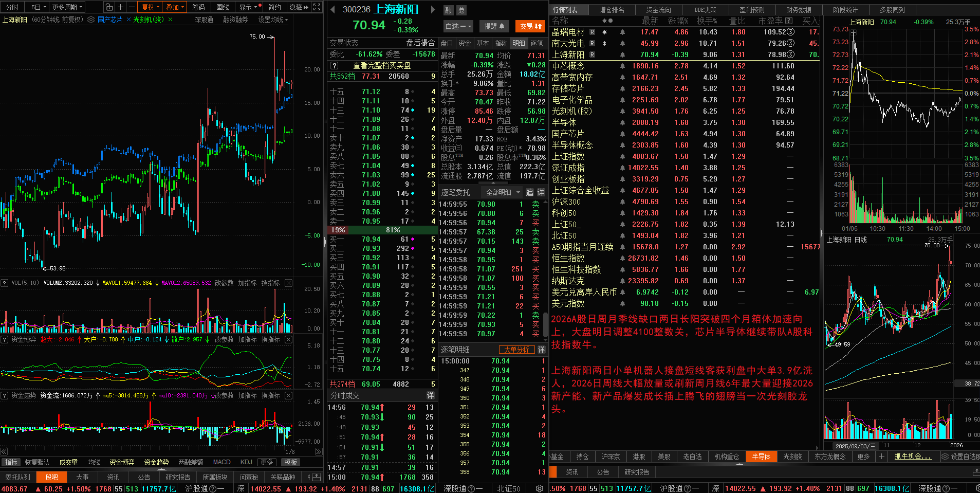
Task: Click the 抓机会... link
Action: (x=913, y=457)
